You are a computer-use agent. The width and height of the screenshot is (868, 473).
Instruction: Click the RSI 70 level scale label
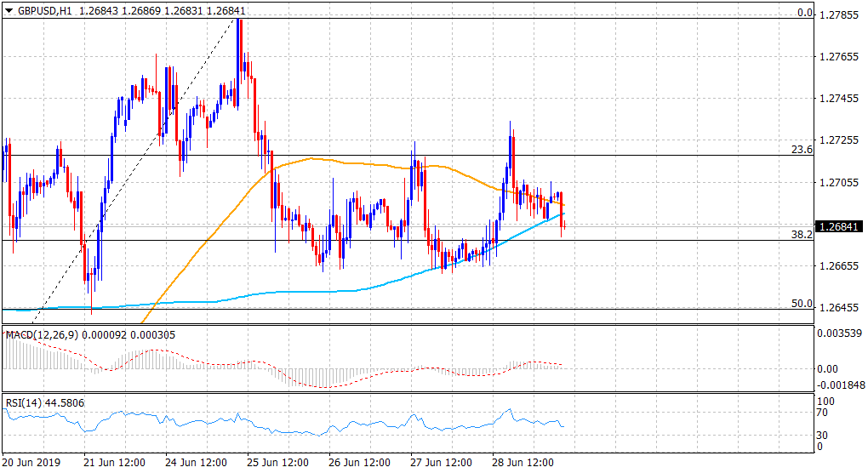tap(824, 413)
